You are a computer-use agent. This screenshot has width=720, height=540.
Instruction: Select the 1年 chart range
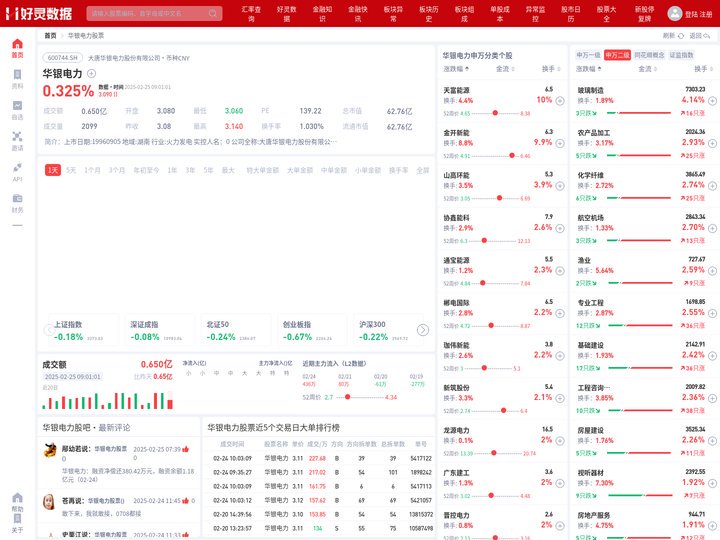tap(172, 170)
